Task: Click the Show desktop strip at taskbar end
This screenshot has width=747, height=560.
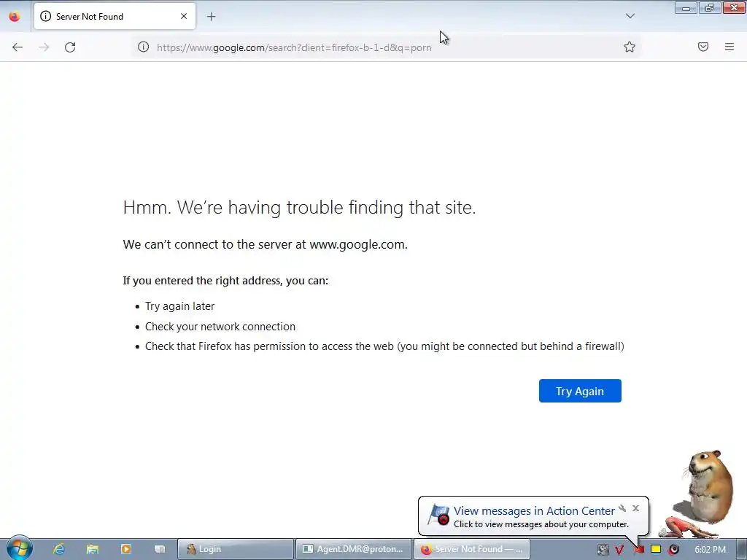Action: (742, 549)
